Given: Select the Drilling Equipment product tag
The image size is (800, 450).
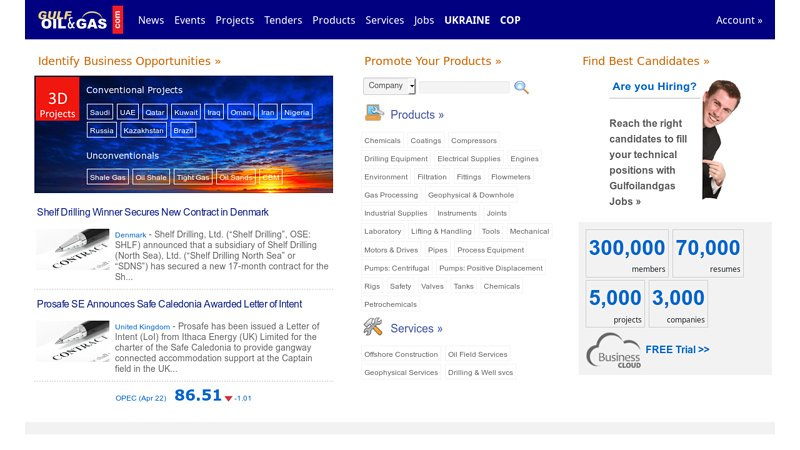Looking at the screenshot, I should [x=396, y=159].
